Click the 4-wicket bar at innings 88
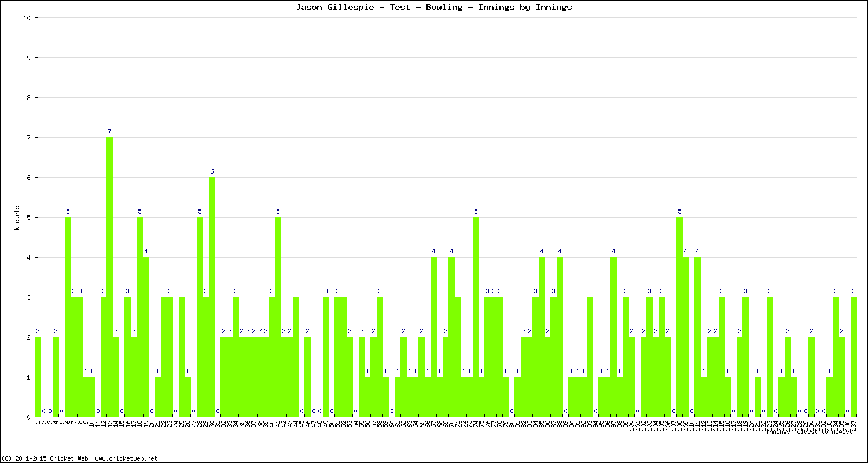This screenshot has height=463, width=868. (560, 337)
